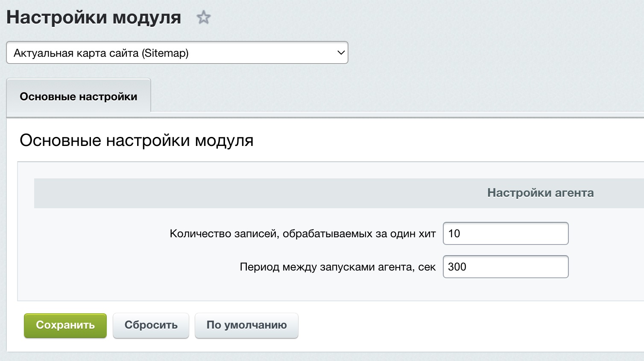This screenshot has width=644, height=361.
Task: Click the 'Основные настройки модуля' heading
Action: click(137, 140)
